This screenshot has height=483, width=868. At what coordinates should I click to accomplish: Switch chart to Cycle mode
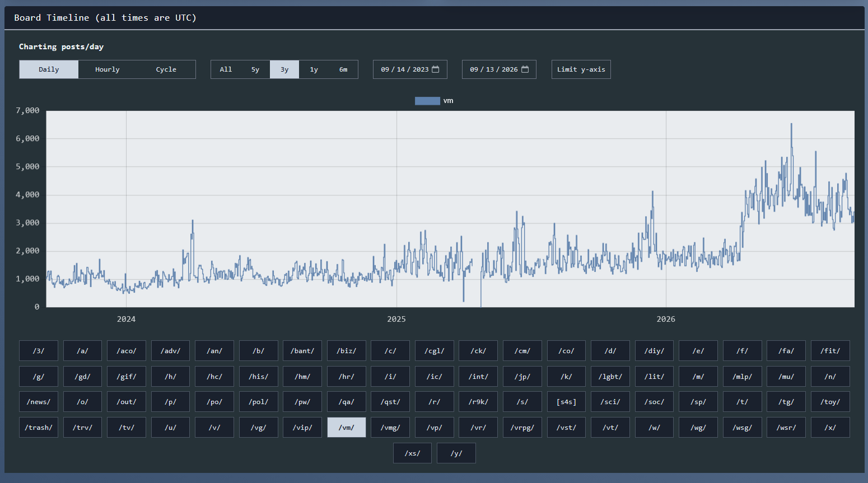click(x=166, y=69)
